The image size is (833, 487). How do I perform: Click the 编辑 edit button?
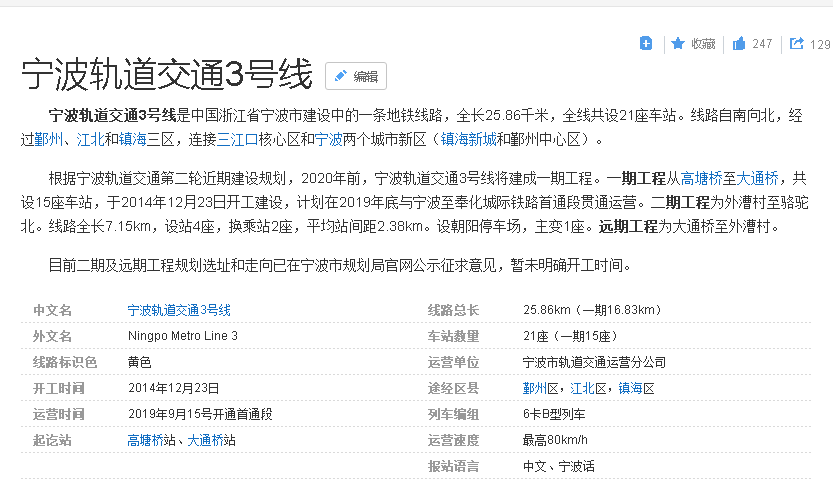tap(356, 76)
